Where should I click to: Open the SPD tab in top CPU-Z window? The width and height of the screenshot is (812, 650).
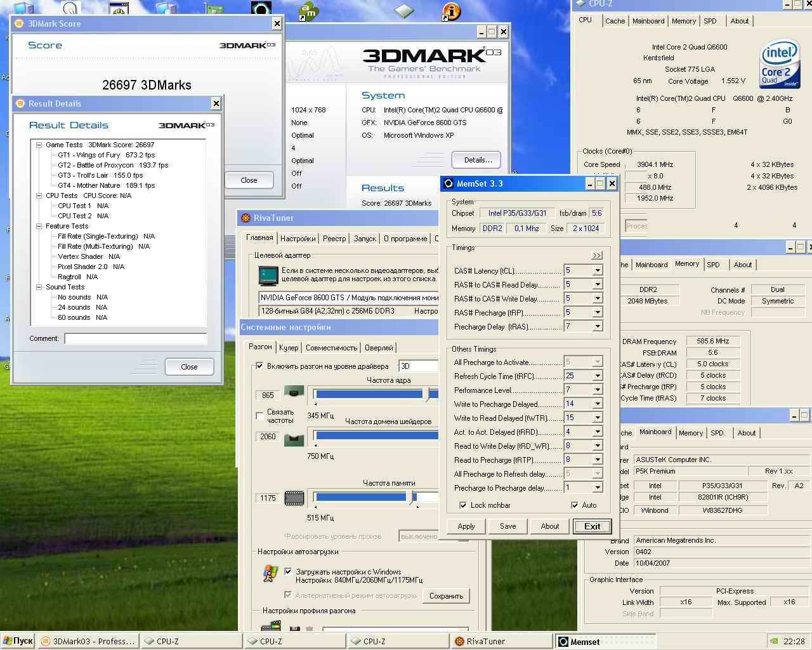point(710,21)
